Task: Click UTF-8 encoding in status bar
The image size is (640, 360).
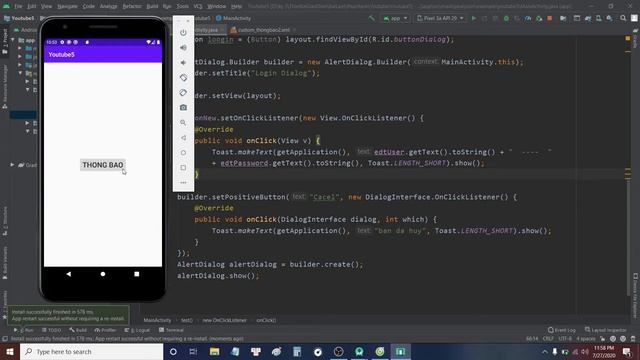Action: (565, 339)
